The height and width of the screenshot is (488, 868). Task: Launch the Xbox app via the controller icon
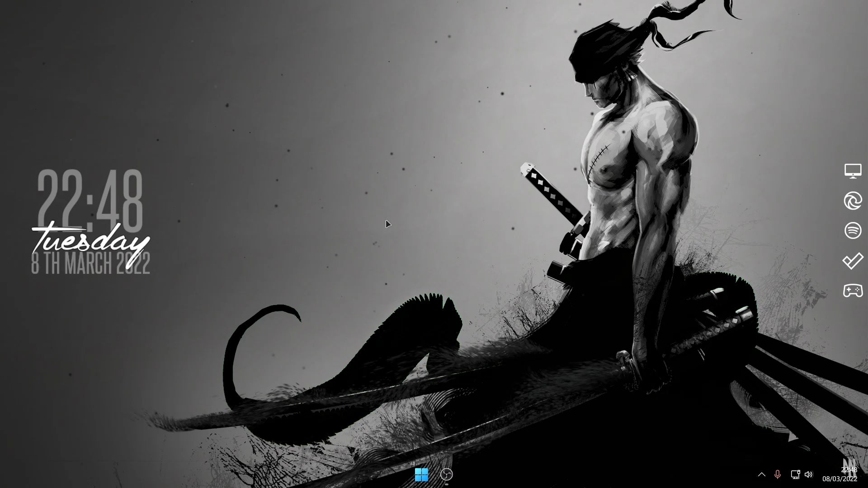tap(853, 291)
